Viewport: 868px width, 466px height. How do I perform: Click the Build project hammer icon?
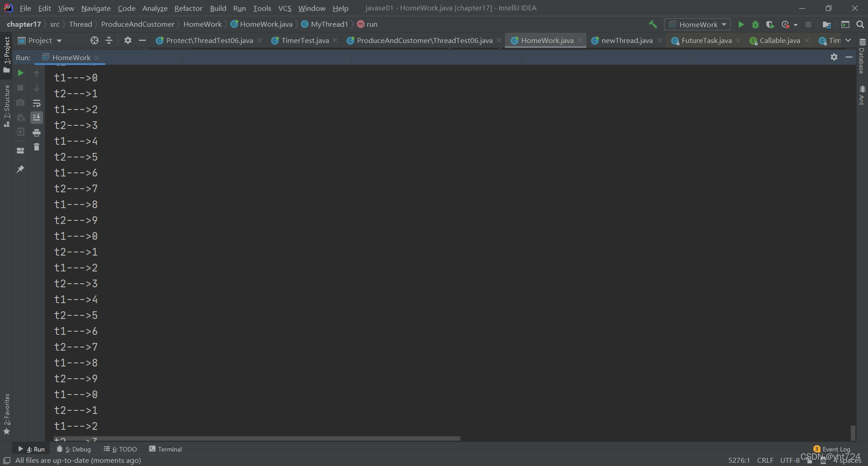[x=653, y=24]
